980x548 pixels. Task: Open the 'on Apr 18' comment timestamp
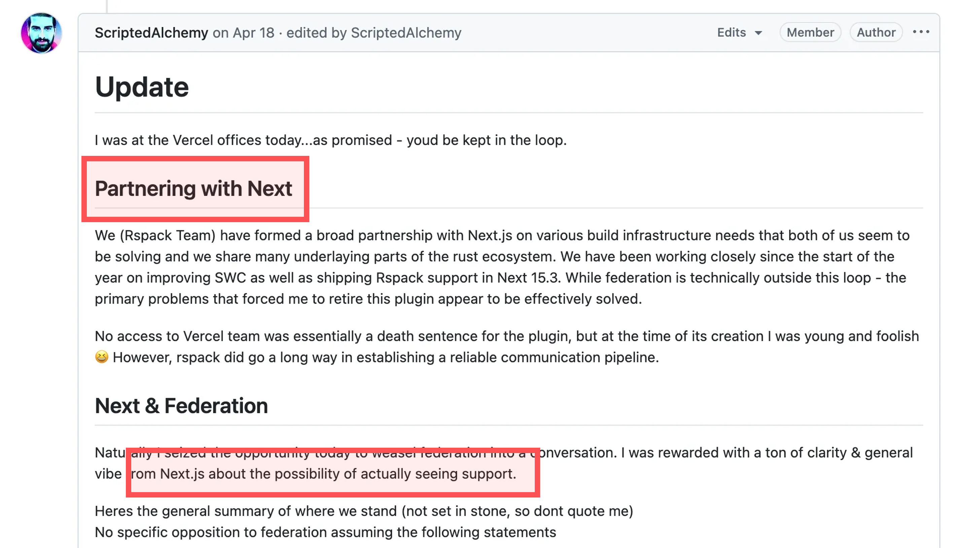243,33
